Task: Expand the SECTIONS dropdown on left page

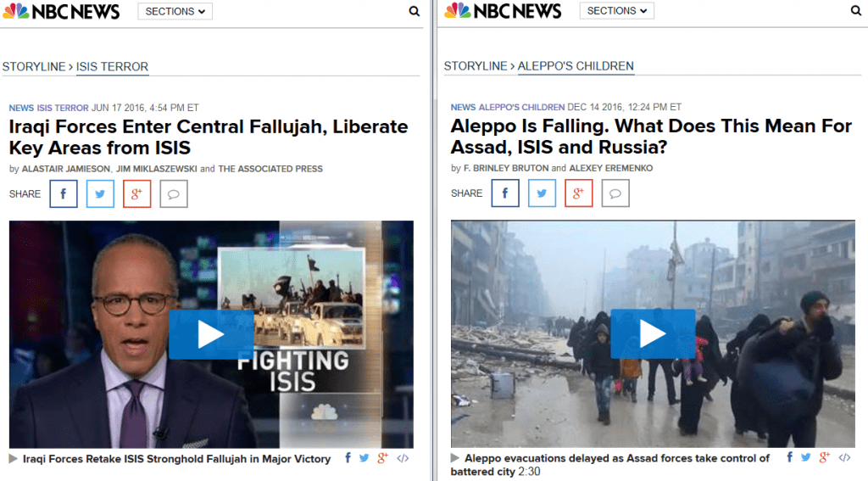Action: [x=175, y=11]
